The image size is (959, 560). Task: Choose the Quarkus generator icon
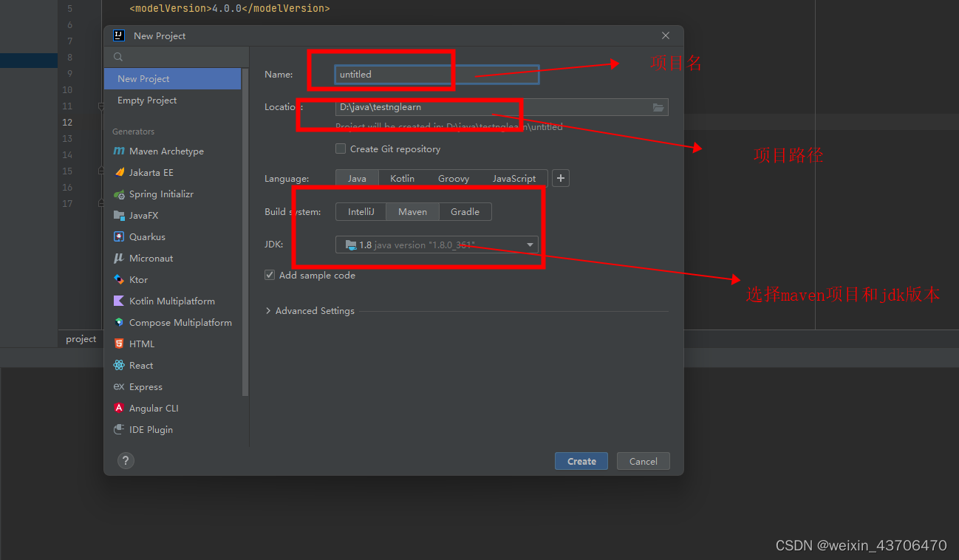click(119, 237)
